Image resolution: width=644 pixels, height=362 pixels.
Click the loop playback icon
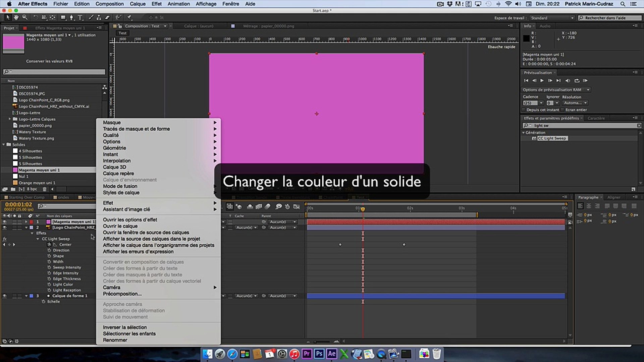[577, 80]
